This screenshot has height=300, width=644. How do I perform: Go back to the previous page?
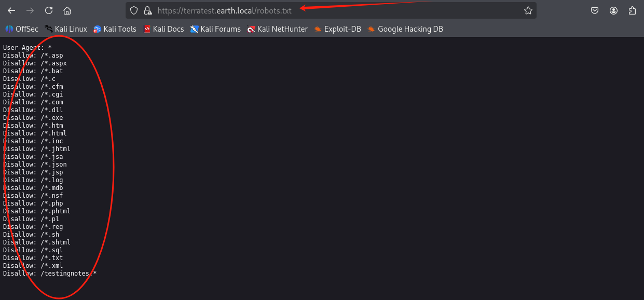click(11, 10)
